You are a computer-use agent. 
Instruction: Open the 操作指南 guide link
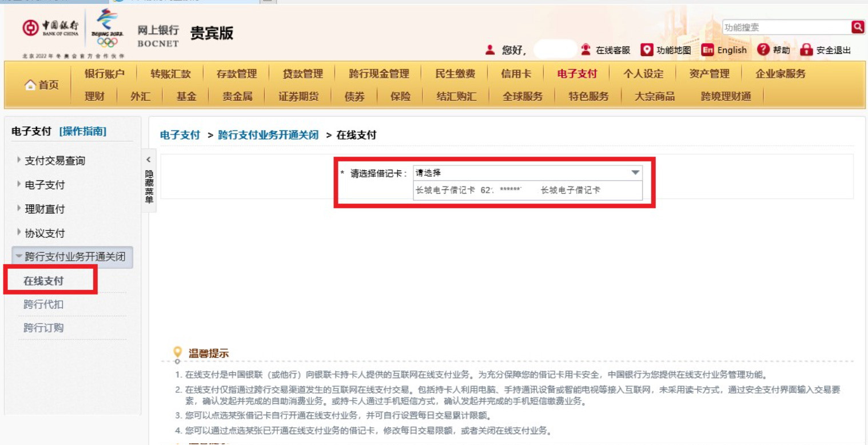(82, 132)
